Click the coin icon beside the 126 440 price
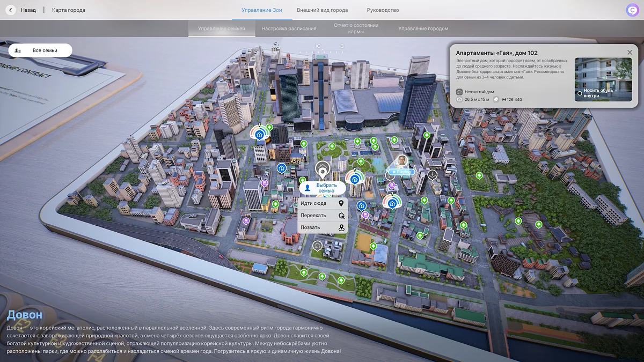The width and height of the screenshot is (644, 362). coord(496,99)
